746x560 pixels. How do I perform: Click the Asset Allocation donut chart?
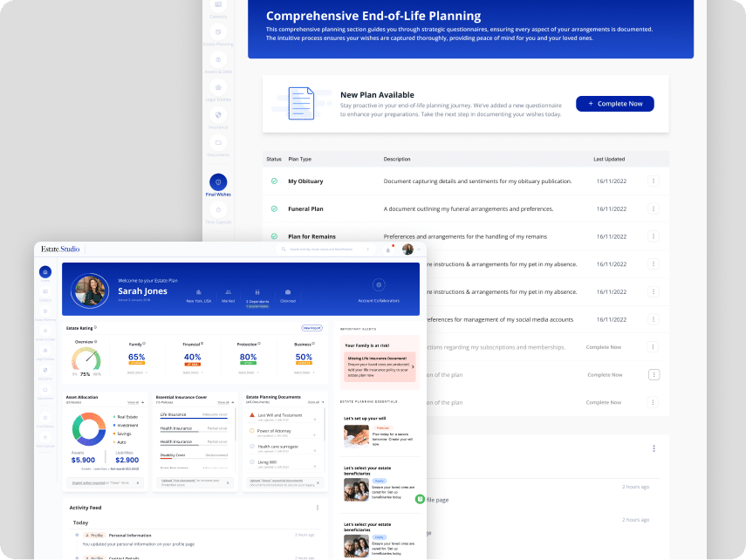(89, 430)
